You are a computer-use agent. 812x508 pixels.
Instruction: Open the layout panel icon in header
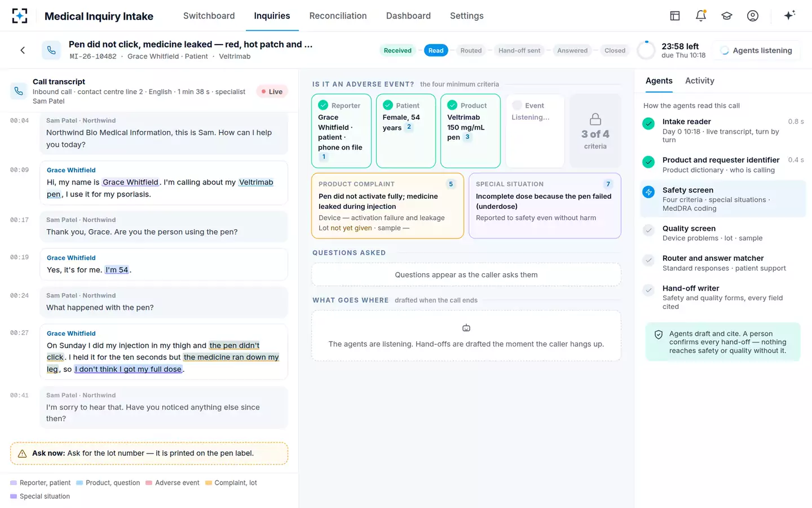point(675,16)
